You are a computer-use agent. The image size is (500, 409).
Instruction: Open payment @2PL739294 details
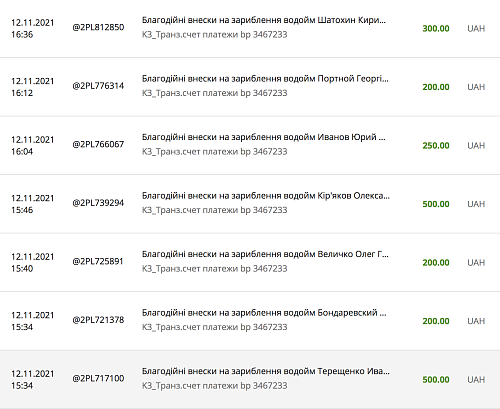click(x=98, y=203)
